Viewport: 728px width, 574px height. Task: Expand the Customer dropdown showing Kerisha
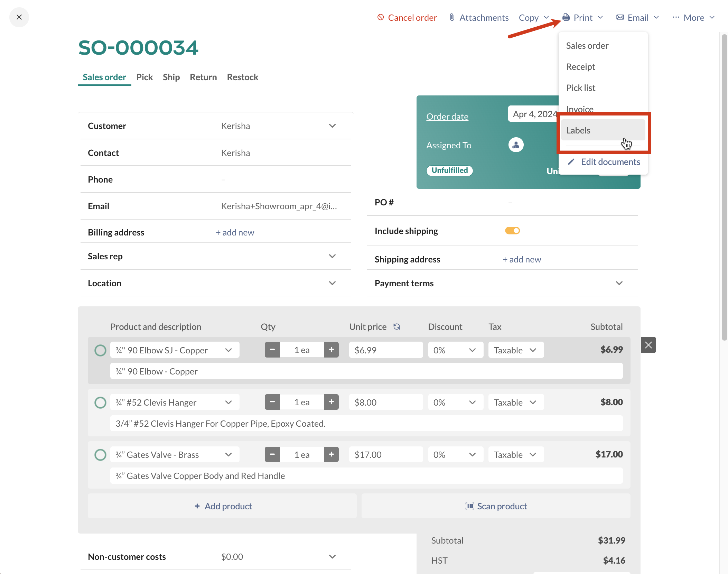pyautogui.click(x=332, y=126)
